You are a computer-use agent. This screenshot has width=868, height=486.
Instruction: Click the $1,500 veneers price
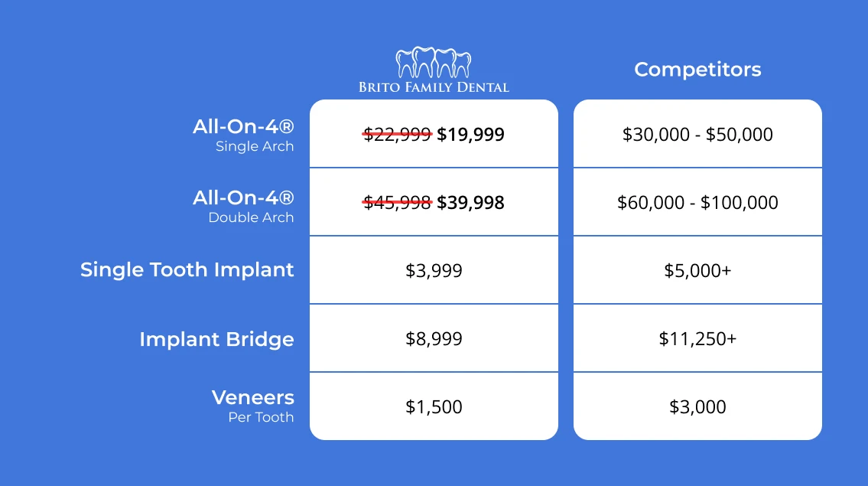click(x=434, y=406)
